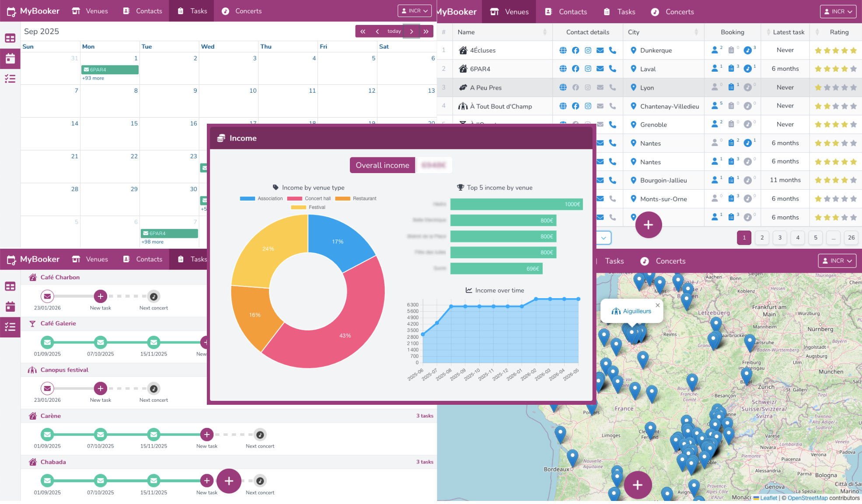The height and width of the screenshot is (504, 862).
Task: Add new task plus for Carène
Action: click(x=207, y=434)
